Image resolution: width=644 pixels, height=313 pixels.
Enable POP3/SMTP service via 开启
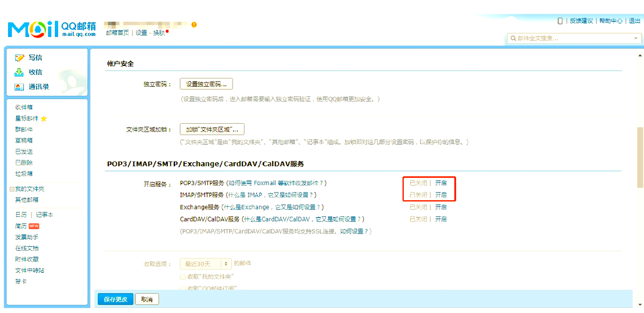[x=441, y=183]
